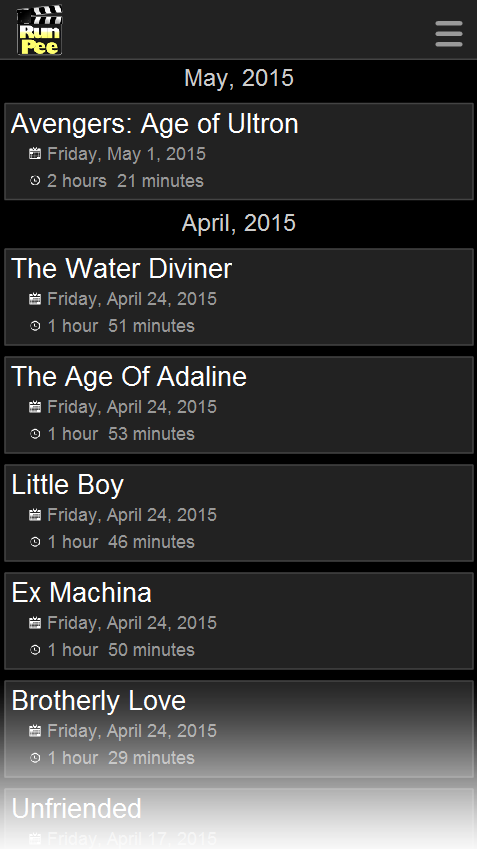The image size is (477, 849).
Task: Click calendar icon under The Water Diviner
Action: click(x=35, y=299)
